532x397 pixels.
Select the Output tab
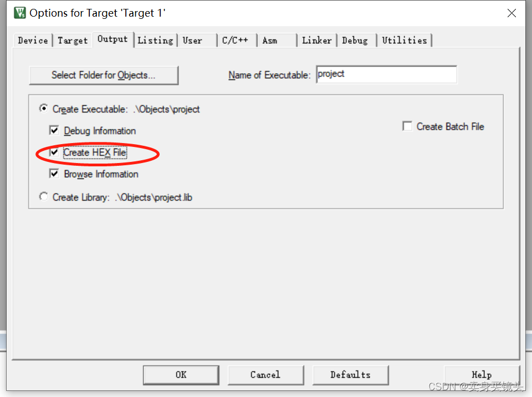(112, 39)
